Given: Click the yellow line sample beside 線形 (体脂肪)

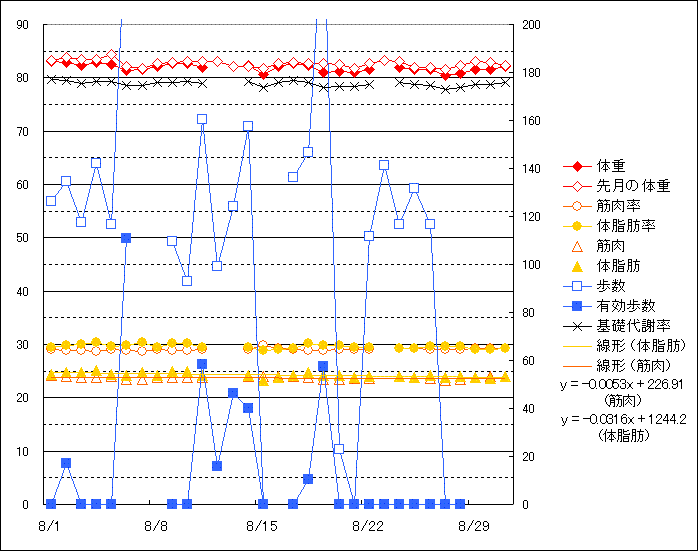Looking at the screenshot, I should coord(577,346).
